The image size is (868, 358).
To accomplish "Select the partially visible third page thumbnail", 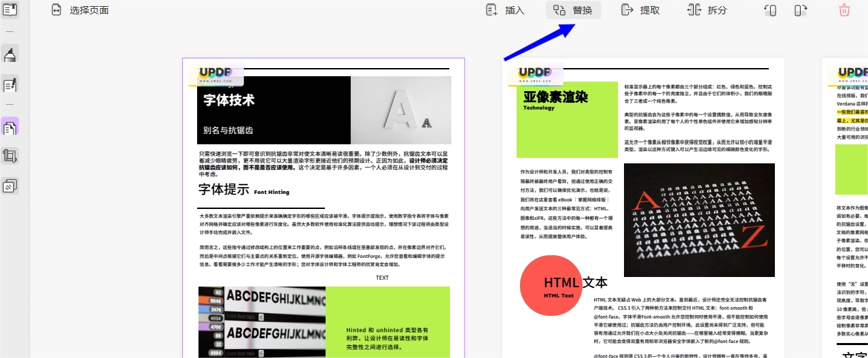I will (x=845, y=208).
